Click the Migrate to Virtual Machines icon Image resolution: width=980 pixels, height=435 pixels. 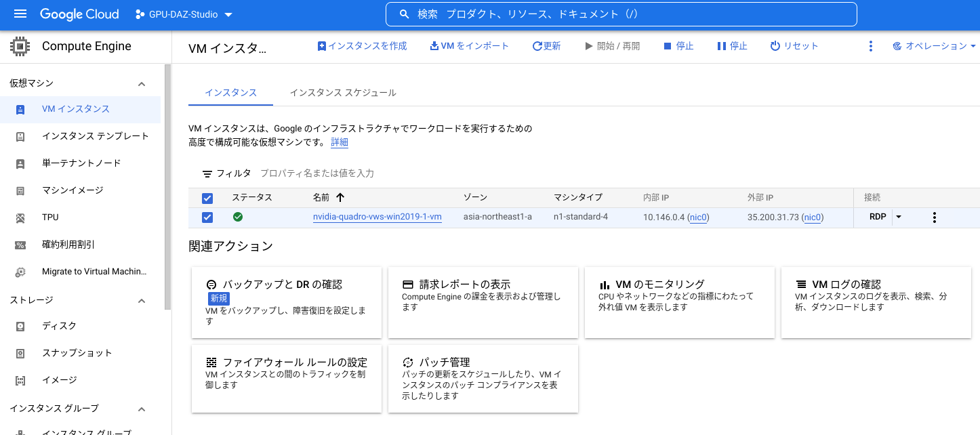point(20,272)
